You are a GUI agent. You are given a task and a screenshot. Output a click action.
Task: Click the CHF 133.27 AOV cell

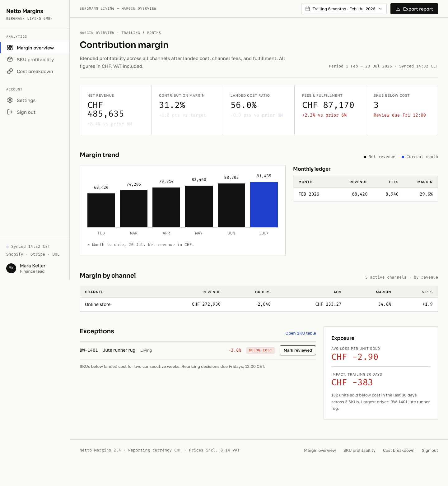pyautogui.click(x=328, y=304)
